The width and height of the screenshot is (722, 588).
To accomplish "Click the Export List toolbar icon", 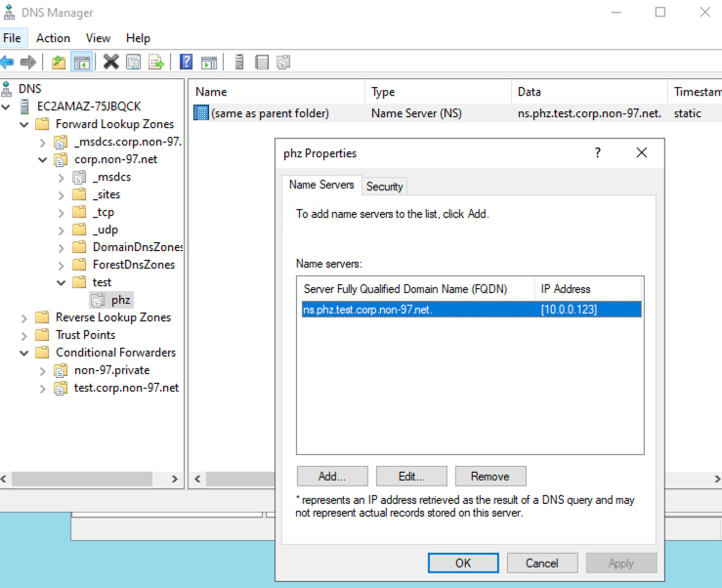I will coord(155,63).
